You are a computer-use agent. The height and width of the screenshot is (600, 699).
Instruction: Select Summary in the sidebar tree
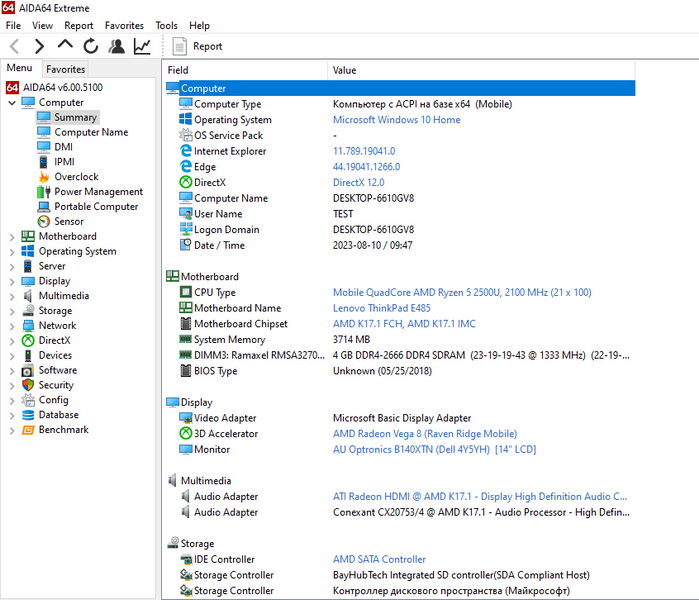point(75,117)
